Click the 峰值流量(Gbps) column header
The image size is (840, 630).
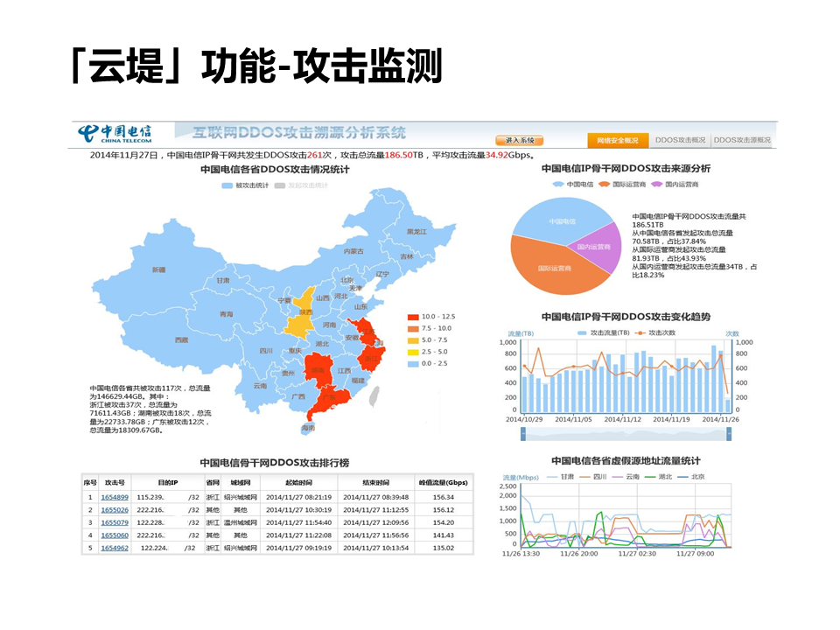point(444,482)
